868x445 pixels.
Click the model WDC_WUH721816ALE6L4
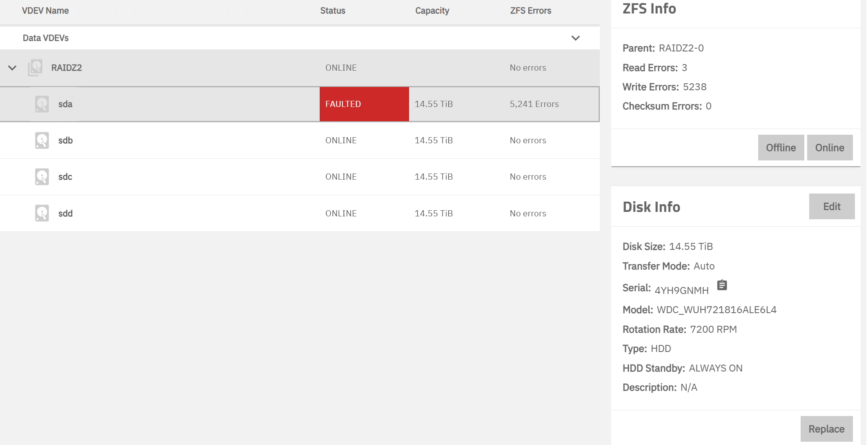tap(717, 310)
